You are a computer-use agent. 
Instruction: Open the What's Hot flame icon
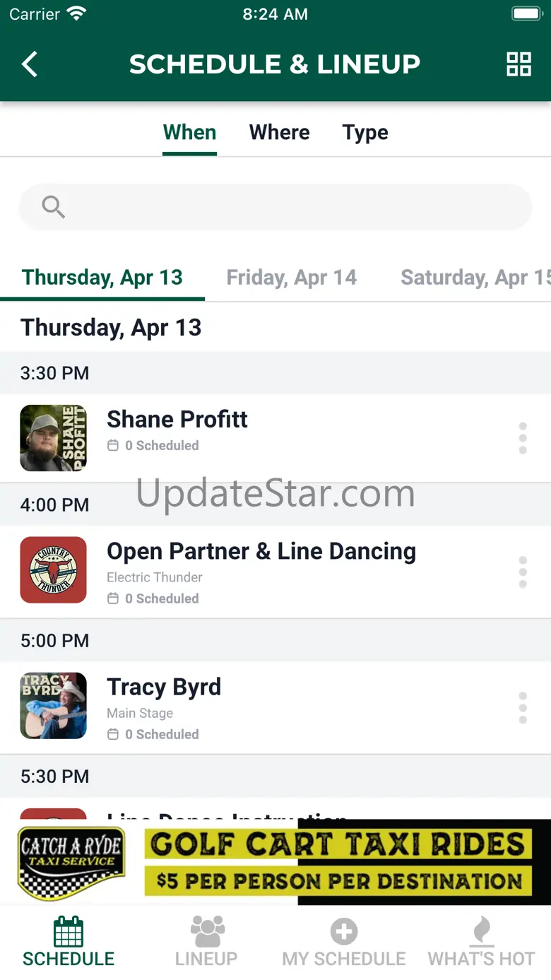coord(482,931)
